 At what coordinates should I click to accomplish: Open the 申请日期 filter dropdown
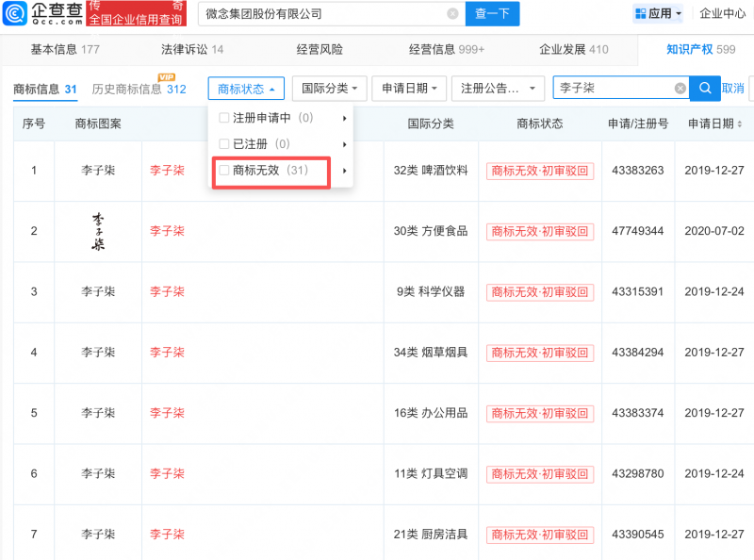tap(408, 89)
